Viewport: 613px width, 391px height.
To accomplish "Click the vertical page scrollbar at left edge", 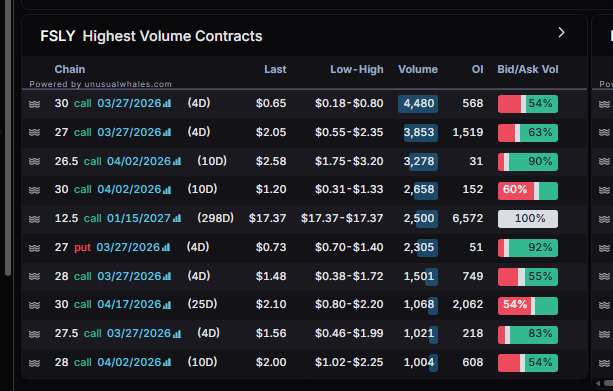I will point(8,137).
